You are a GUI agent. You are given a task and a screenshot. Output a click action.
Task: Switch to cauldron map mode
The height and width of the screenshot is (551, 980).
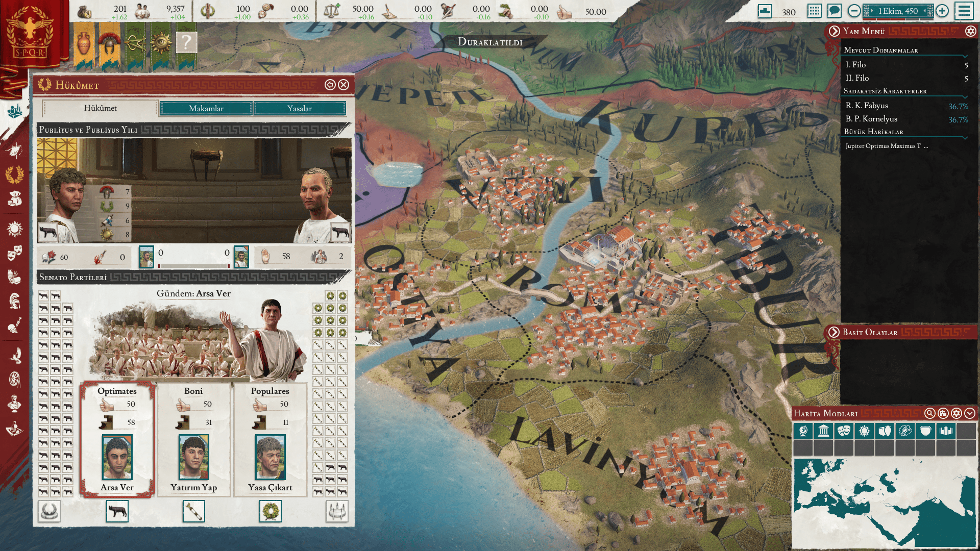click(925, 431)
